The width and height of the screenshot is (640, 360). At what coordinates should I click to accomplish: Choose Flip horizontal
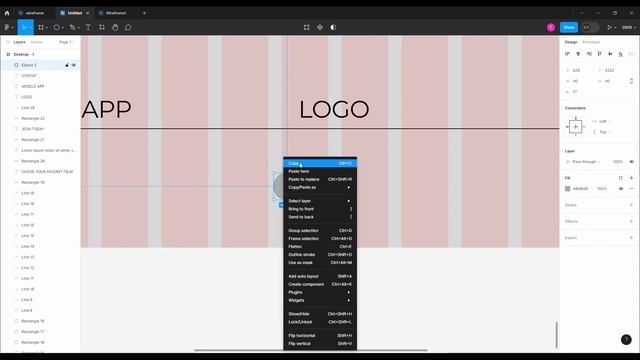320,336
